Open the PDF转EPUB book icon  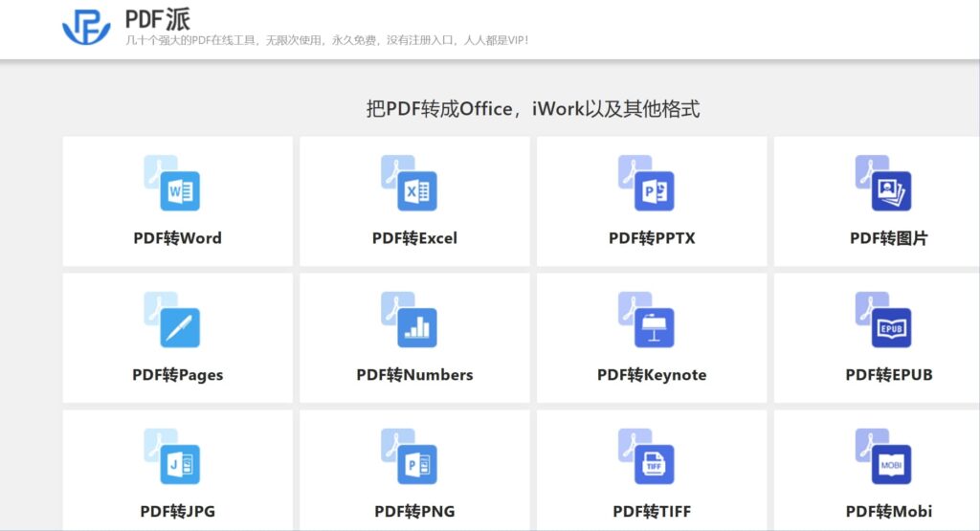click(x=883, y=320)
